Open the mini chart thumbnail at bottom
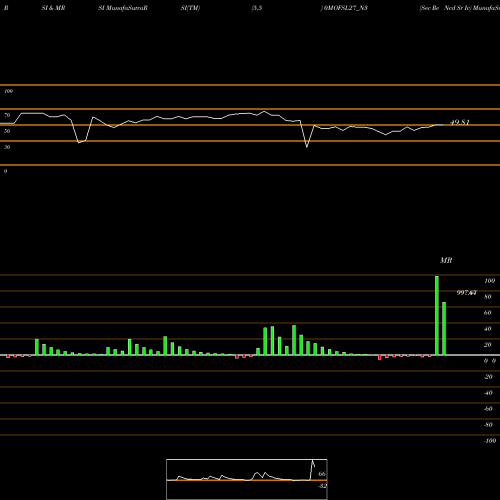This screenshot has width=500, height=500. (x=247, y=479)
